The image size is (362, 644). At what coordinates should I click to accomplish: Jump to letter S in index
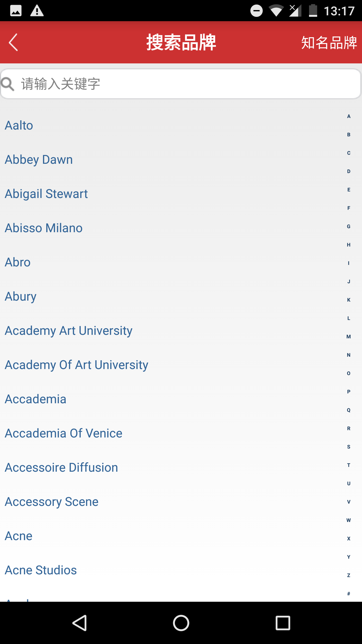(349, 447)
